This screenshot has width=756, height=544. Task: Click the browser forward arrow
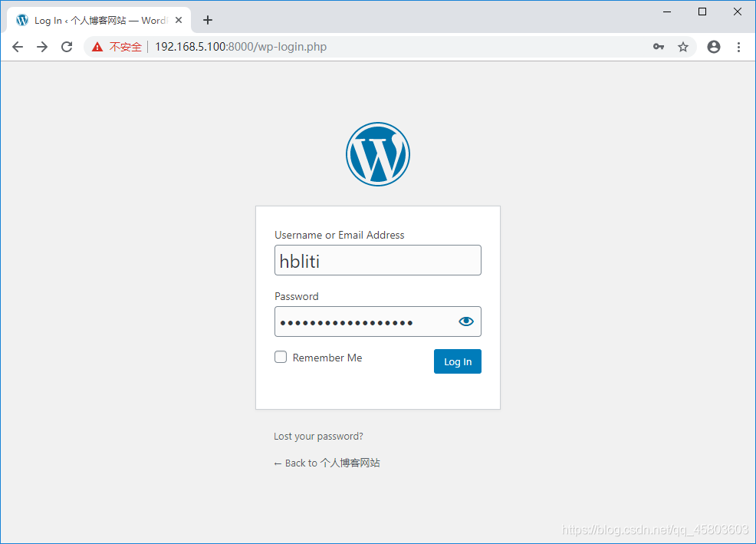pos(42,47)
